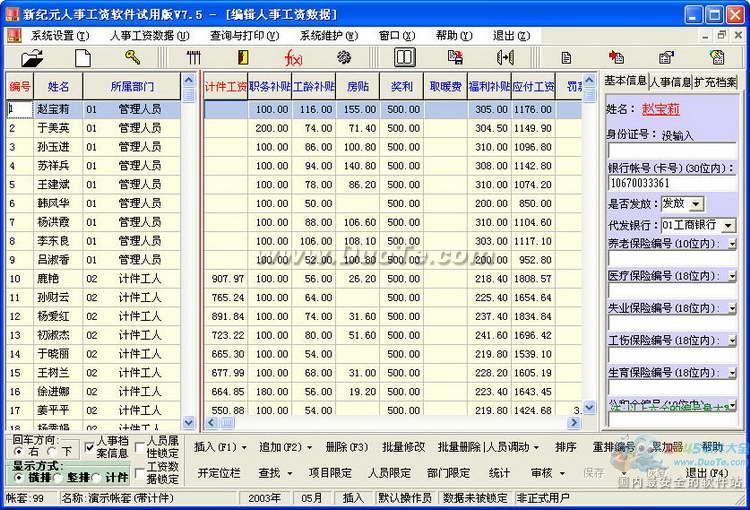Click the 人员限定 button
The height and width of the screenshot is (510, 750).
(389, 473)
